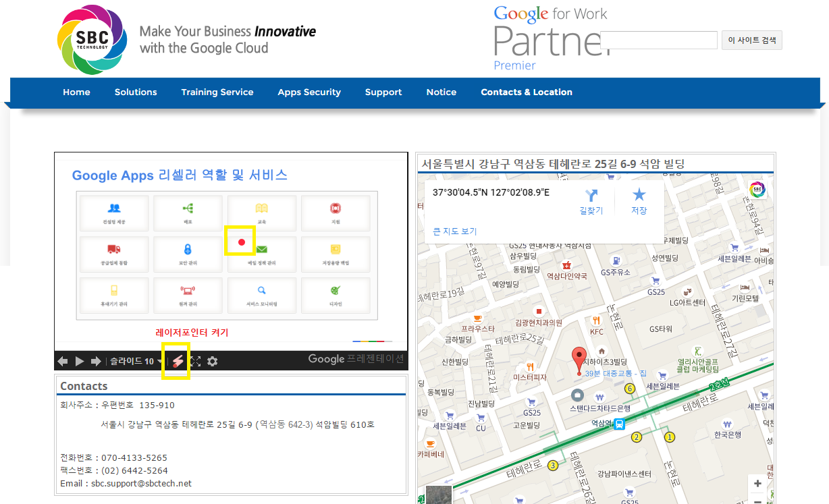
Task: Click the blue padlock 보안 관리 icon
Action: (188, 250)
